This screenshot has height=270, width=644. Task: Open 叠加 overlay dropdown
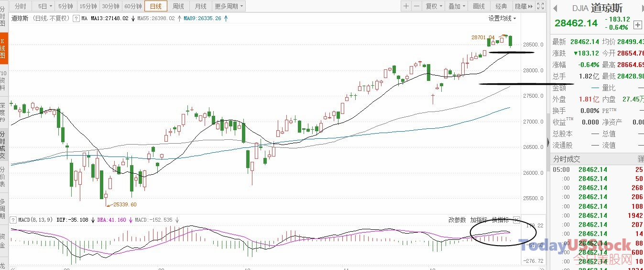457,6
